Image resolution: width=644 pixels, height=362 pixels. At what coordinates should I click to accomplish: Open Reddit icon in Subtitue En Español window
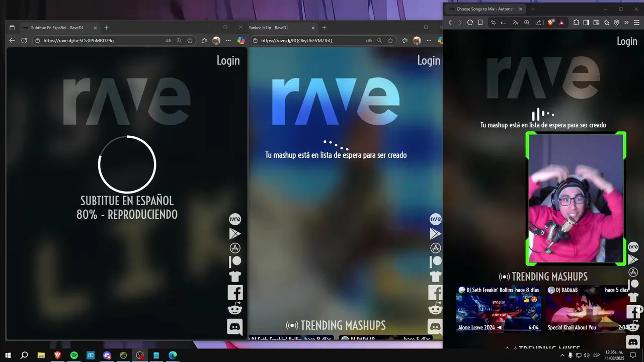coord(235,309)
